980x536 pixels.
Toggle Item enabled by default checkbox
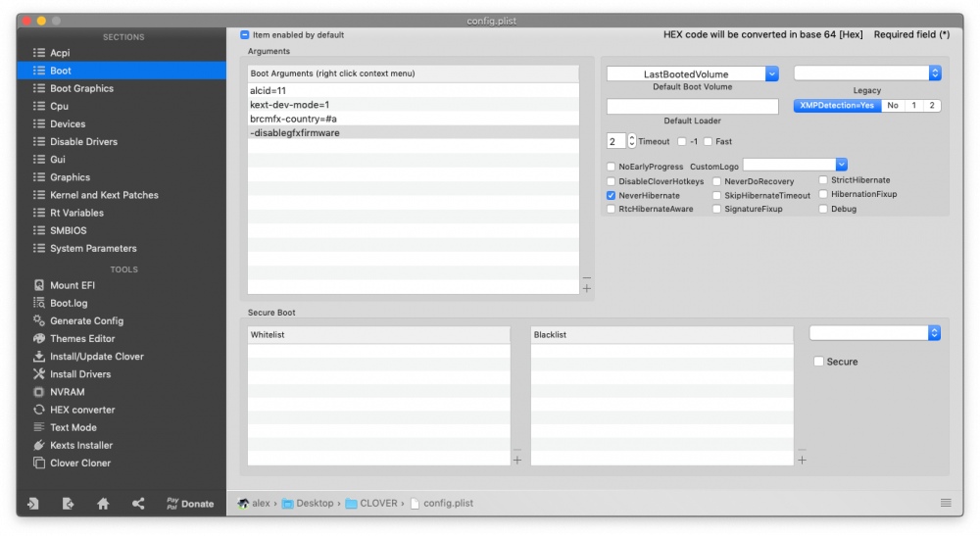[x=245, y=35]
